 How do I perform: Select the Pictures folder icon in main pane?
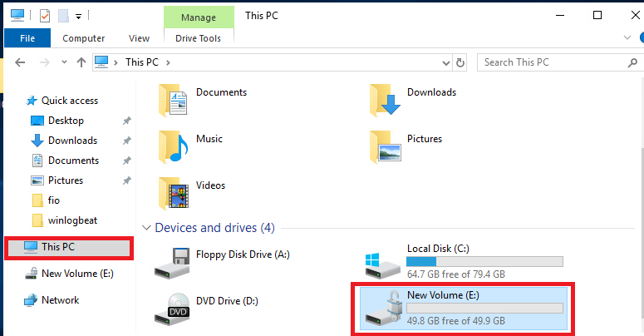tap(385, 147)
